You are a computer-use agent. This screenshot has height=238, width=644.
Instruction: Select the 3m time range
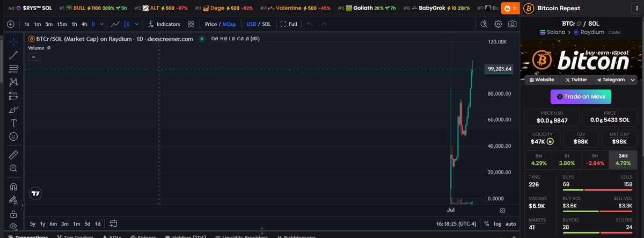tap(64, 223)
